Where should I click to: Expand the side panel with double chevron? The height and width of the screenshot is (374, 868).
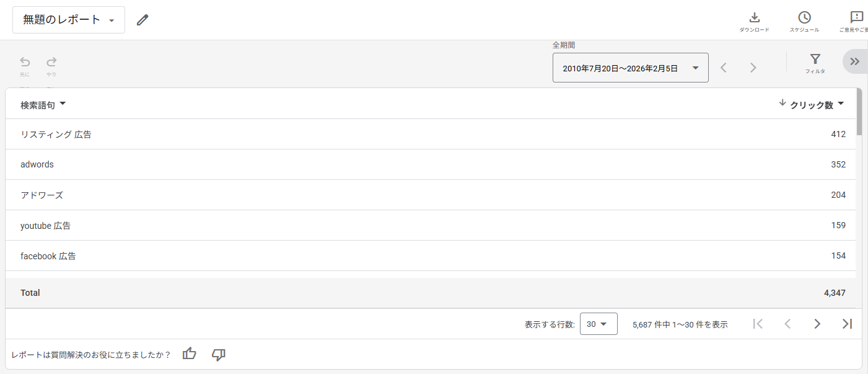click(x=855, y=61)
